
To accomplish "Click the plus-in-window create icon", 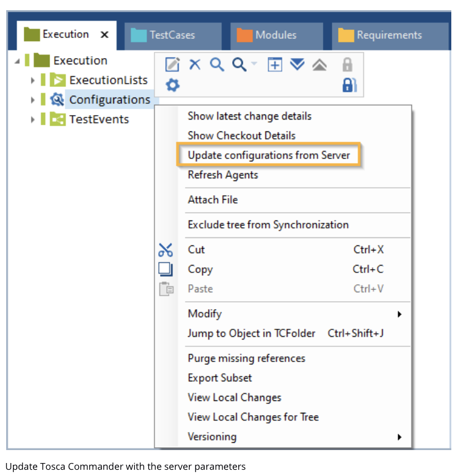I will pos(275,64).
